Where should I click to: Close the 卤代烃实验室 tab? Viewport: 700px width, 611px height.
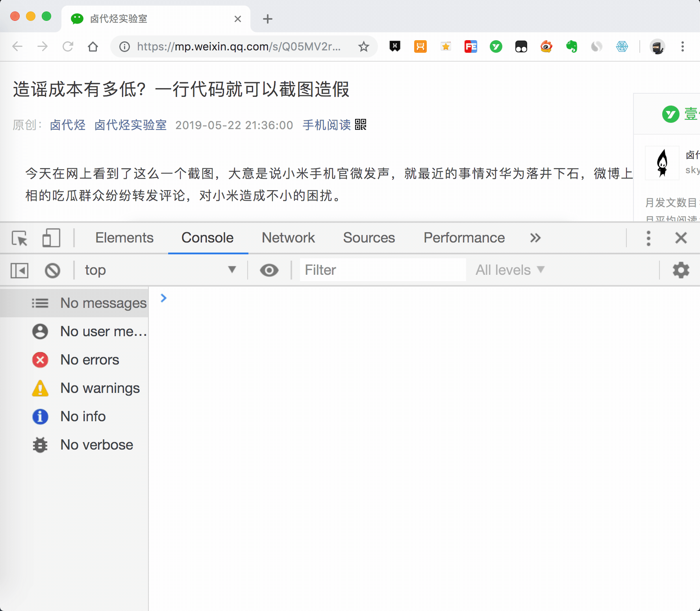point(238,19)
